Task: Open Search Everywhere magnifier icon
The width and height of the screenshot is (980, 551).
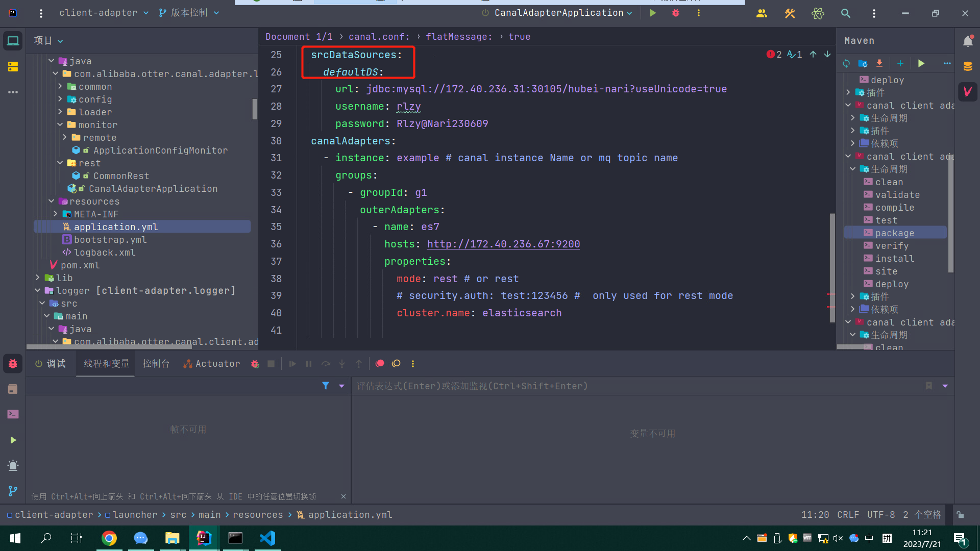Action: point(846,13)
